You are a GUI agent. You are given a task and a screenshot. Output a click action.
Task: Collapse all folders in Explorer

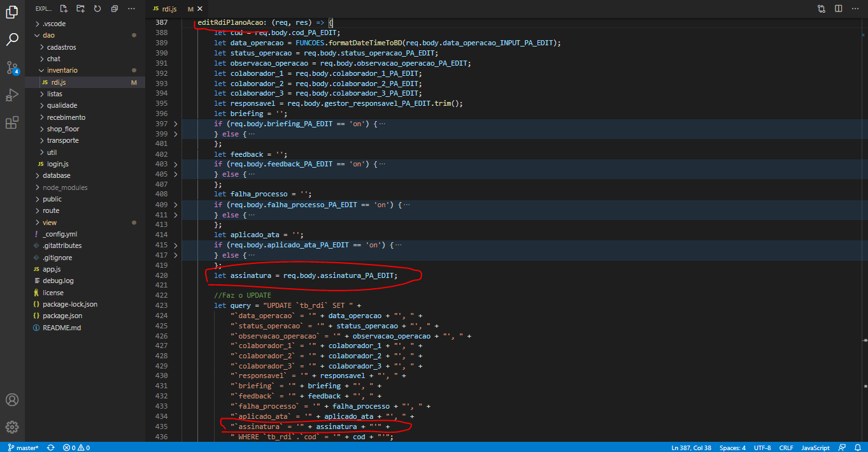[x=114, y=8]
